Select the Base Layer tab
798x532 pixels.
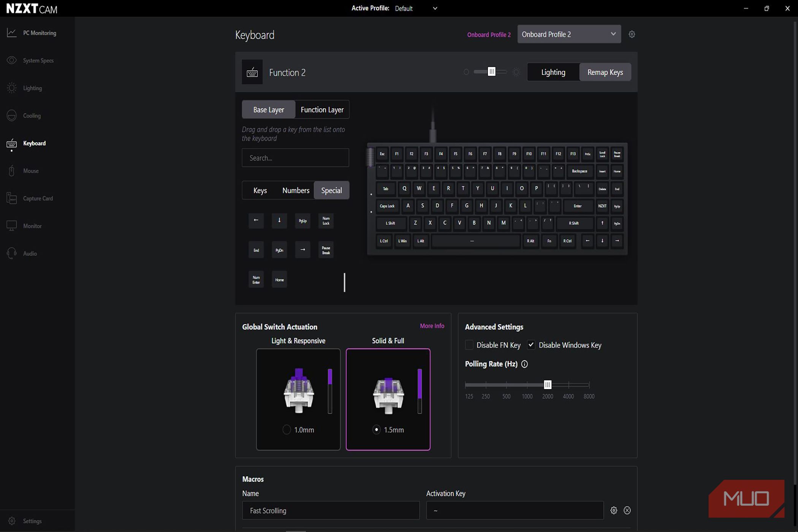[269, 110]
